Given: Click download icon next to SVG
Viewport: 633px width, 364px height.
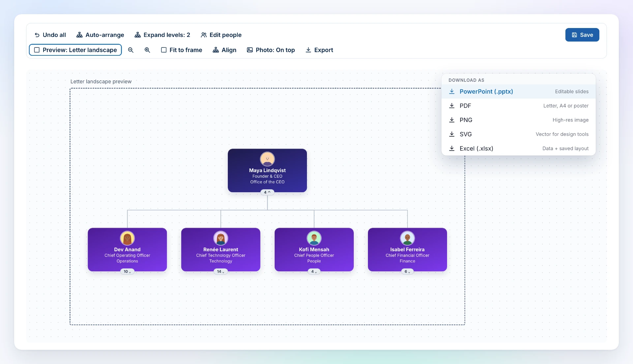Looking at the screenshot, I should point(452,134).
